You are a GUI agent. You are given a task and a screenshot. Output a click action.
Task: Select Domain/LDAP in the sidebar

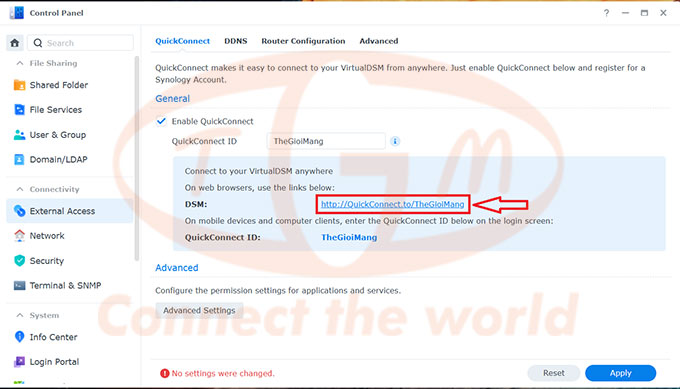point(69,160)
